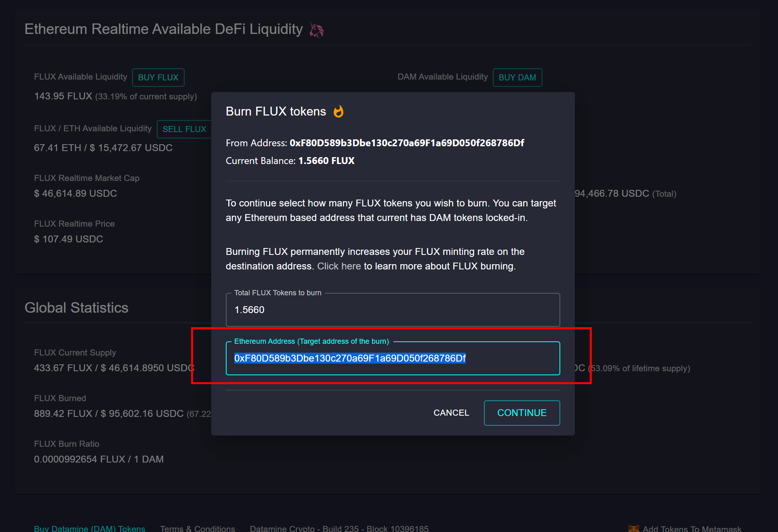Click the 143.95 FLUX liquidity value
778x532 pixels.
tap(63, 96)
